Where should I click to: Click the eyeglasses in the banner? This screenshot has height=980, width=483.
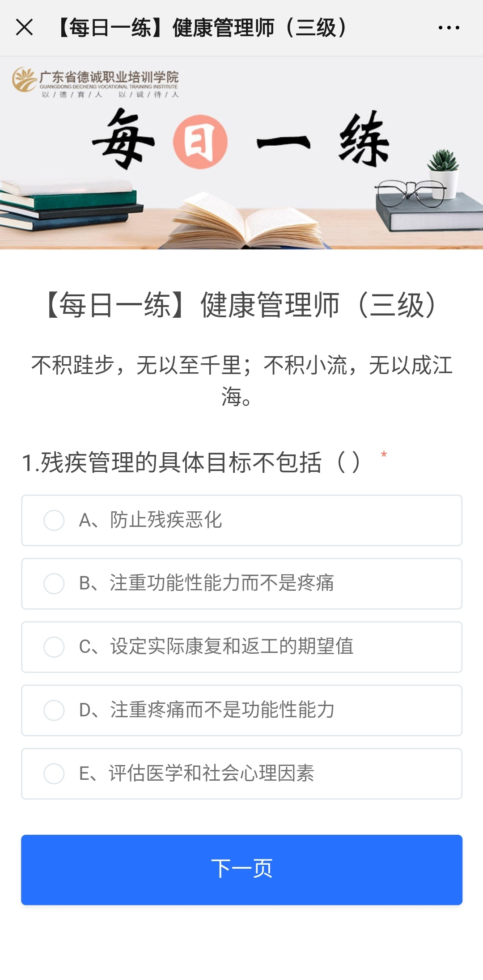pyautogui.click(x=409, y=192)
